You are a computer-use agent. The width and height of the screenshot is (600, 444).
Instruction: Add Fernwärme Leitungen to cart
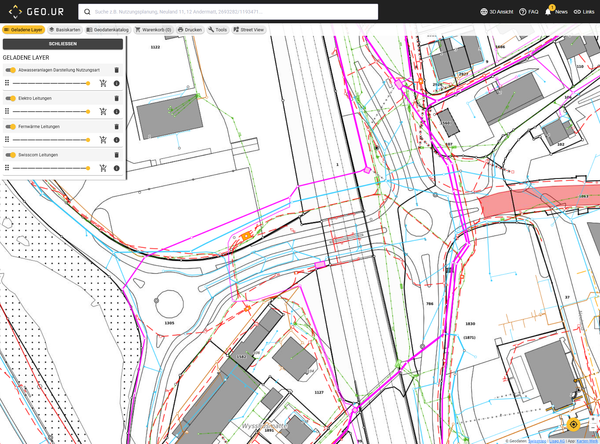coord(103,140)
